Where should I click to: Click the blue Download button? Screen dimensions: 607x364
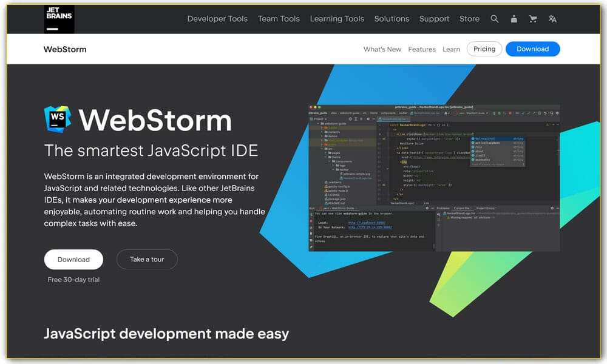coord(532,49)
